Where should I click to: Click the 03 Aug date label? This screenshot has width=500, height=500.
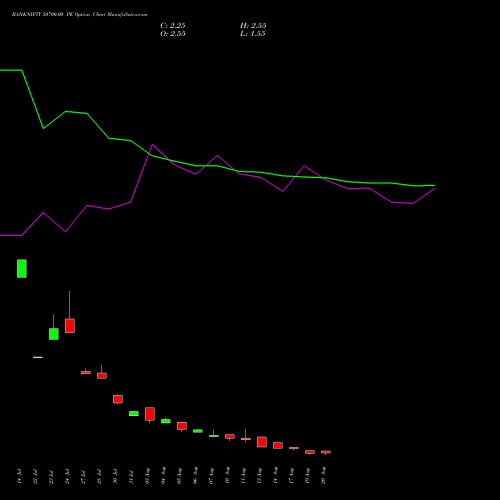point(147,476)
